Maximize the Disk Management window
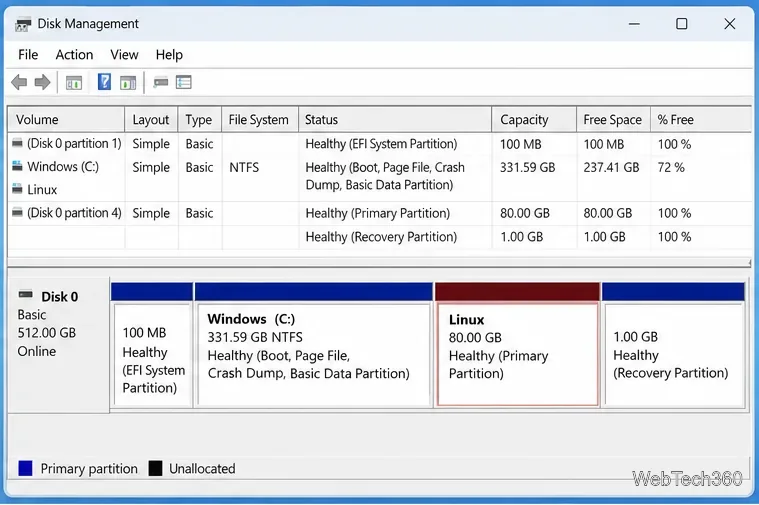 682,24
